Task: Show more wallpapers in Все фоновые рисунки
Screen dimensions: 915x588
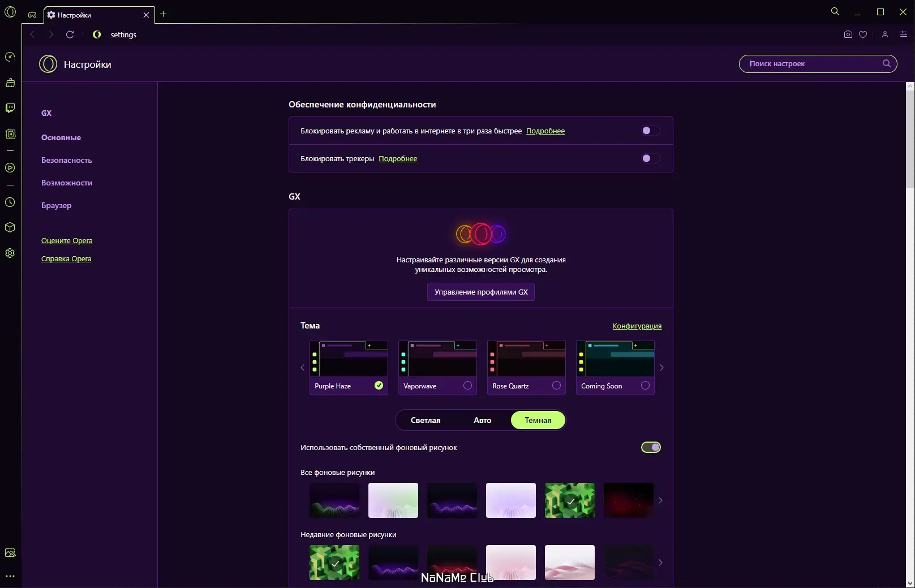Action: point(660,500)
